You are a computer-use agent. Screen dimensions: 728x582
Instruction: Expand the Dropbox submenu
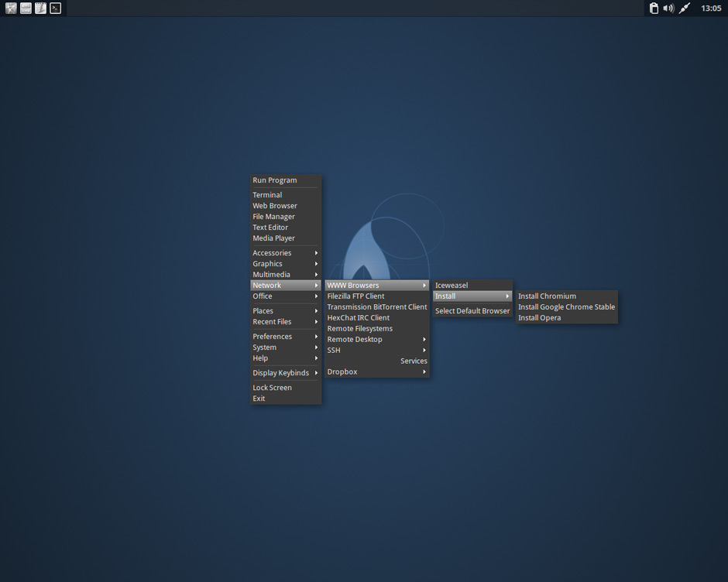pyautogui.click(x=377, y=371)
